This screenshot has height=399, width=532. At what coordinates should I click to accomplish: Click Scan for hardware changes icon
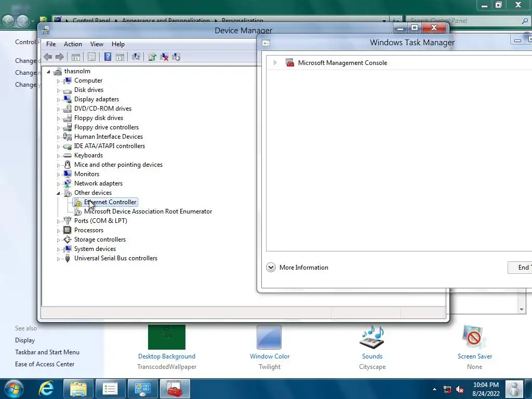136,57
